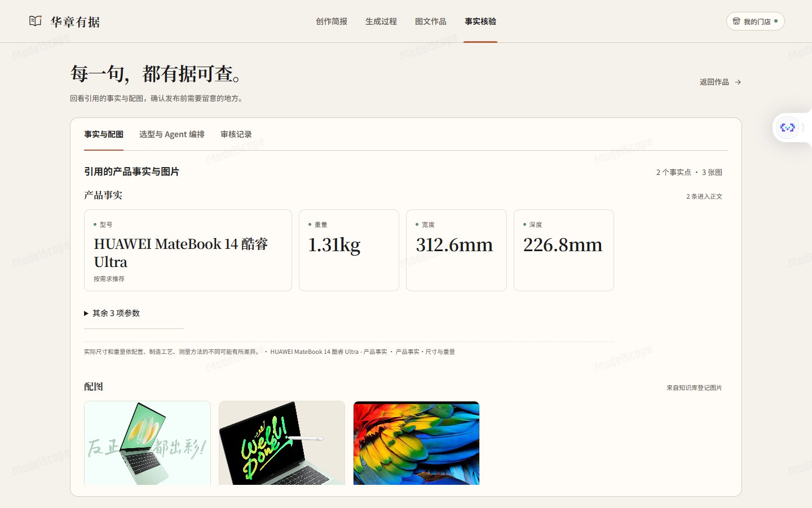Open the 审核记录 tab
The height and width of the screenshot is (508, 812).
point(236,134)
